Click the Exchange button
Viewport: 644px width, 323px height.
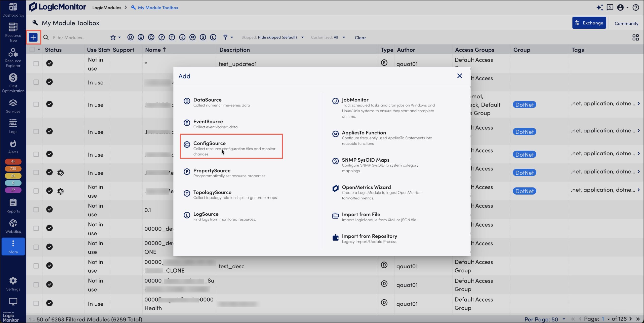[x=589, y=23]
